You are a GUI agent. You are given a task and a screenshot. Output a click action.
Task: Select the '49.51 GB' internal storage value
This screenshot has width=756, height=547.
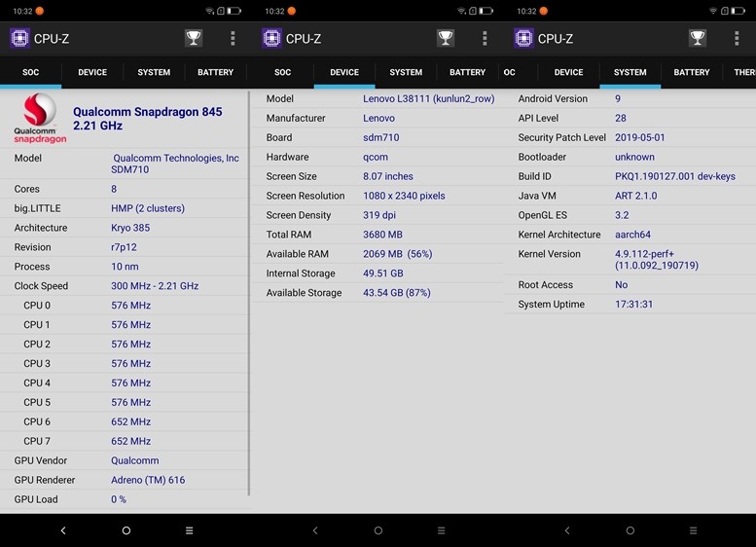(383, 273)
